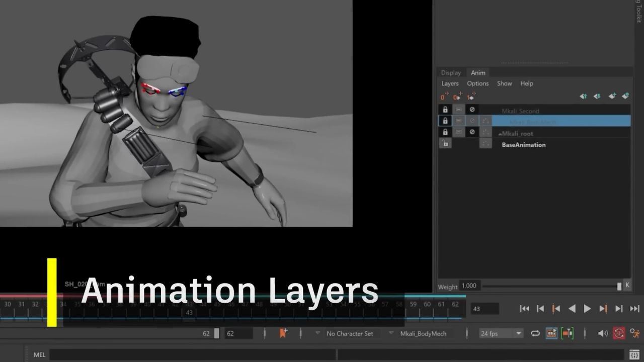Open the Options menu in layer editor
Viewport: 644px width, 362px height.
[x=477, y=83]
